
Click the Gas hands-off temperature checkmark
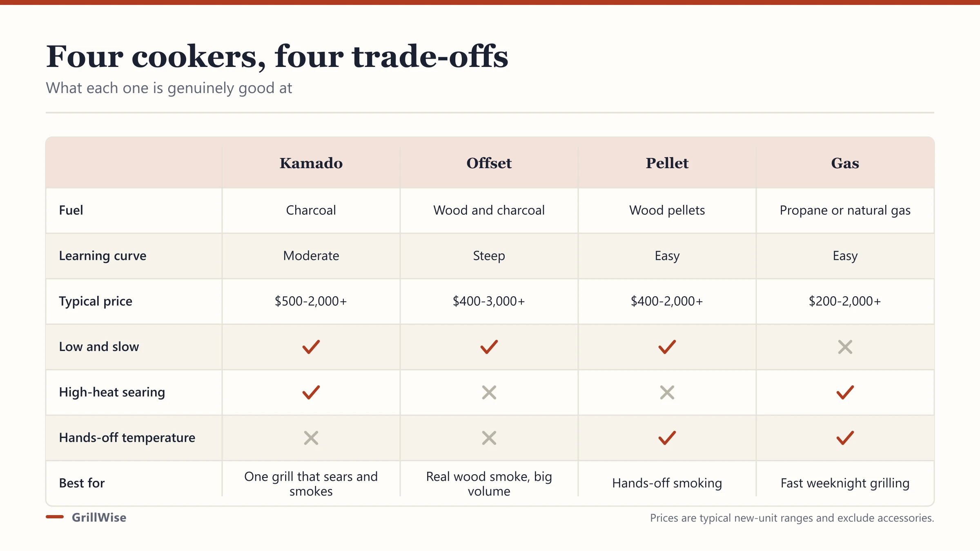(x=845, y=438)
